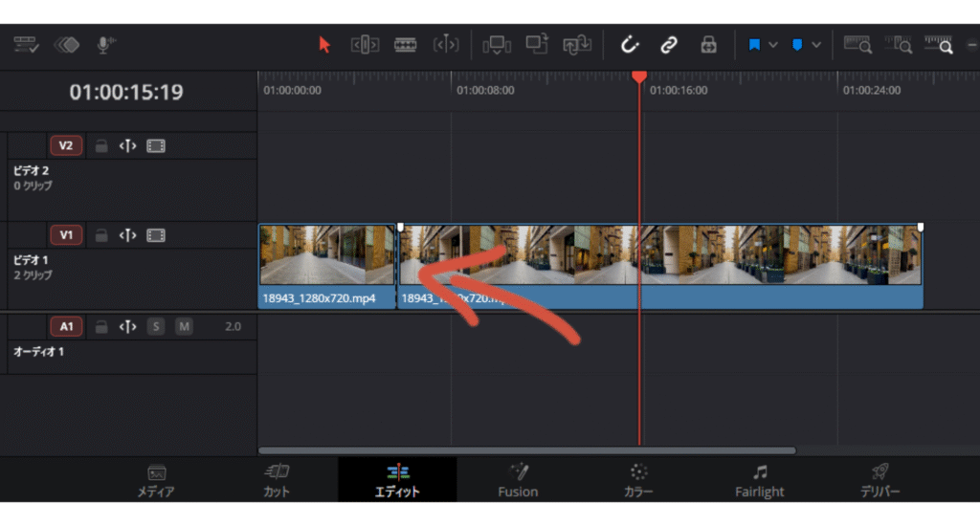Toggle Linked Selection chain icon
The height and width of the screenshot is (526, 980).
(x=669, y=45)
